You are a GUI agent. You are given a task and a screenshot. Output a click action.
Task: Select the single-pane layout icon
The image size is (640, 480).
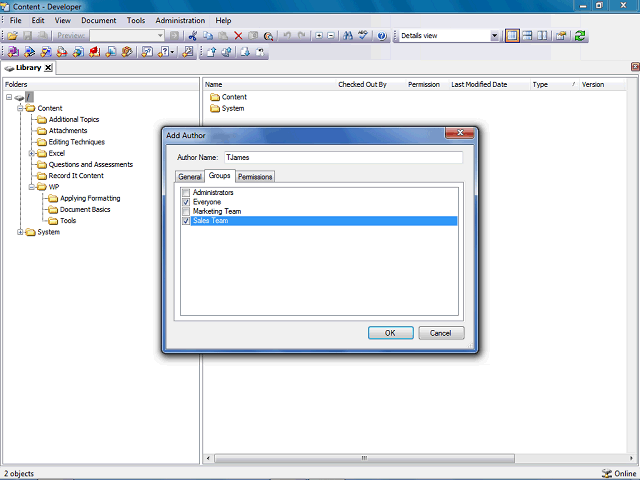512,36
